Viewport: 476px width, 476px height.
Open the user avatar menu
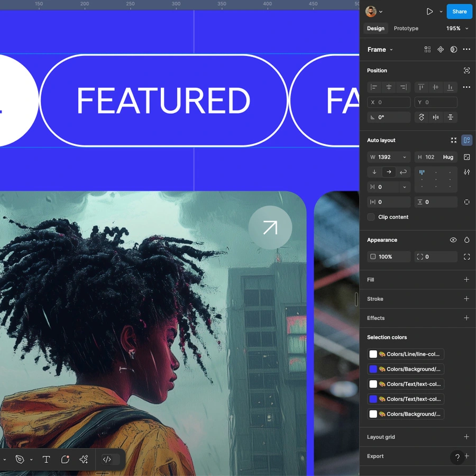(374, 12)
